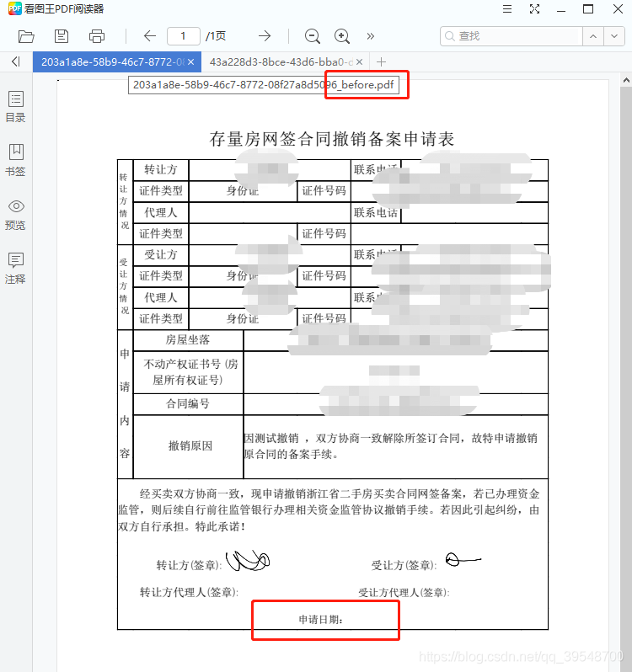The height and width of the screenshot is (672, 632).
Task: Open the hamburger main menu
Action: pyautogui.click(x=507, y=9)
